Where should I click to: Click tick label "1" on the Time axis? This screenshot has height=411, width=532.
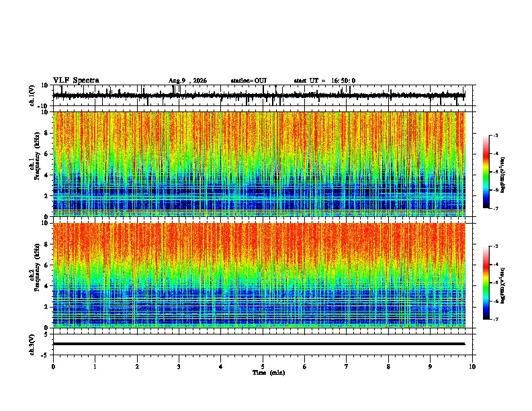[95, 367]
